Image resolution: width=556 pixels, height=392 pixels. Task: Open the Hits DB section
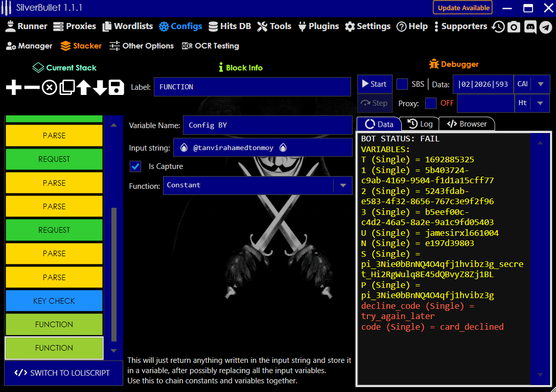[x=230, y=26]
